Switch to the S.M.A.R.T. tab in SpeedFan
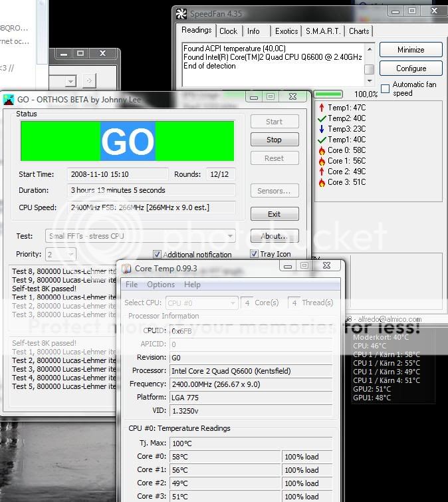The image size is (448, 502). pyautogui.click(x=322, y=31)
